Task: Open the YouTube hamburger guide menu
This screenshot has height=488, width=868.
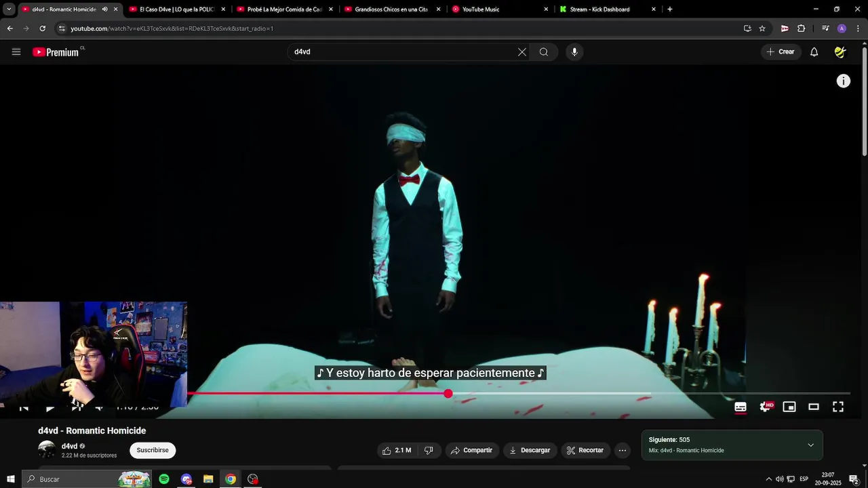Action: [16, 52]
